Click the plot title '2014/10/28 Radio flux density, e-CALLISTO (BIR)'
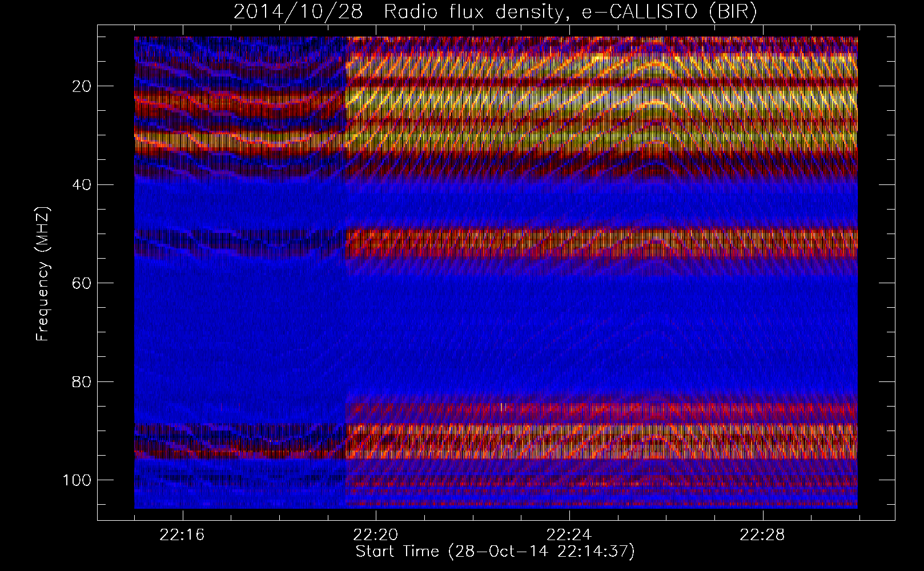Viewport: 924px width, 571px height. tap(495, 12)
